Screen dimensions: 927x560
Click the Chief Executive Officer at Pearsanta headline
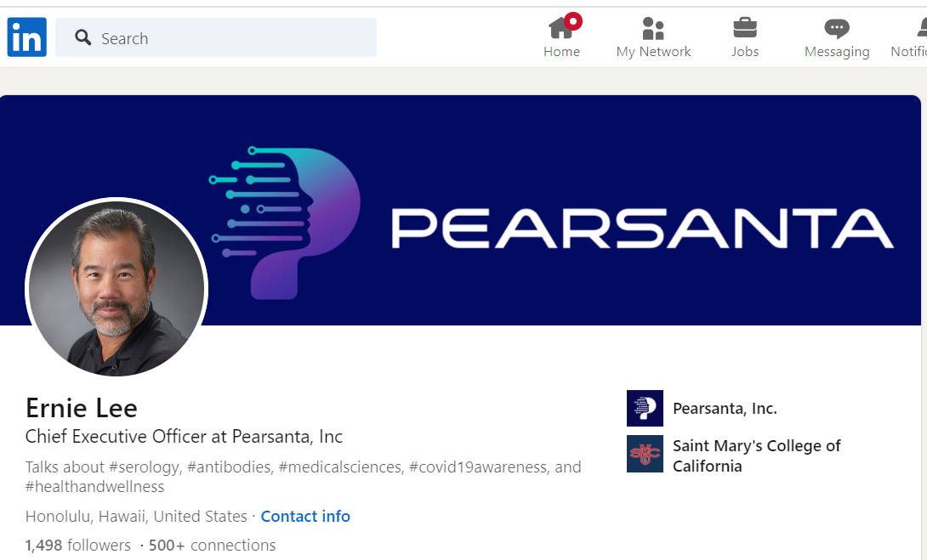tap(184, 437)
